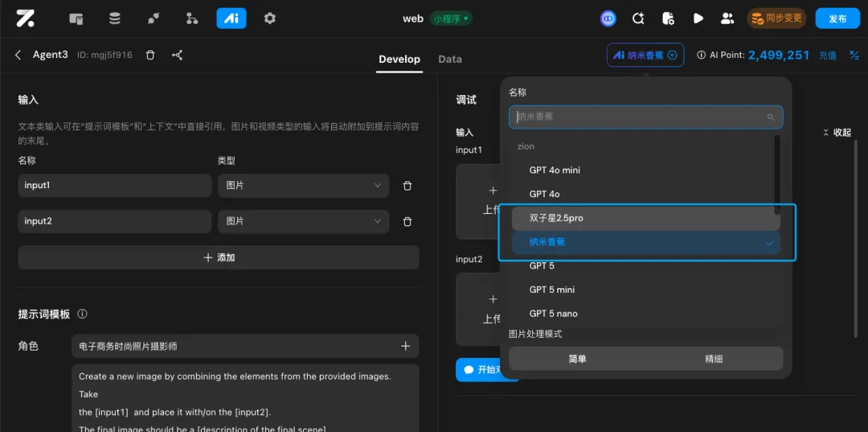Image resolution: width=868 pixels, height=432 pixels.
Task: Open the settings gear icon
Action: pyautogui.click(x=269, y=19)
